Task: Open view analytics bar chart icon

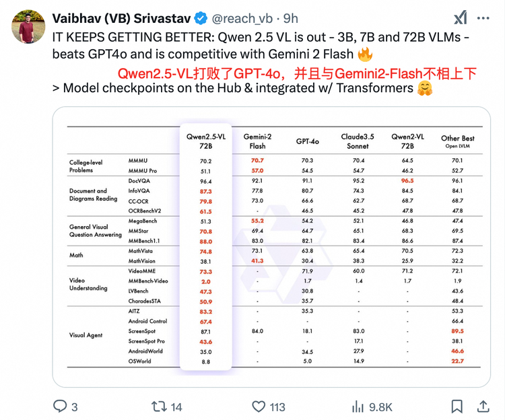Action: point(358,407)
